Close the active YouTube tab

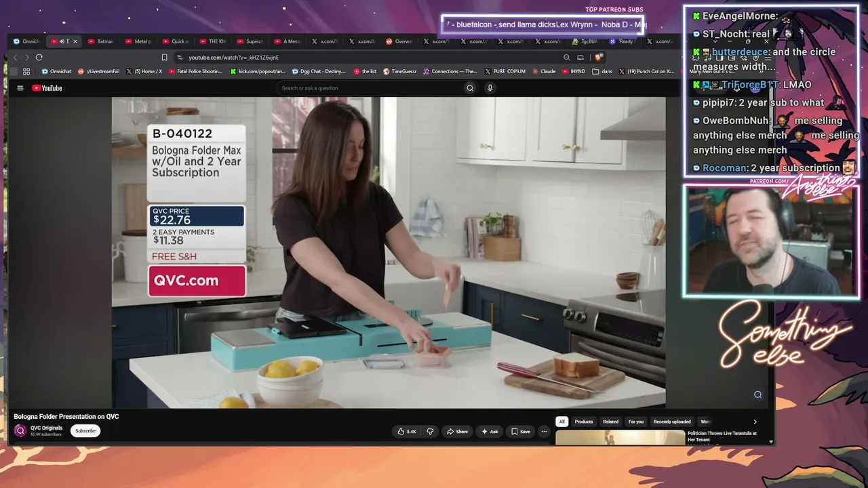tap(75, 41)
